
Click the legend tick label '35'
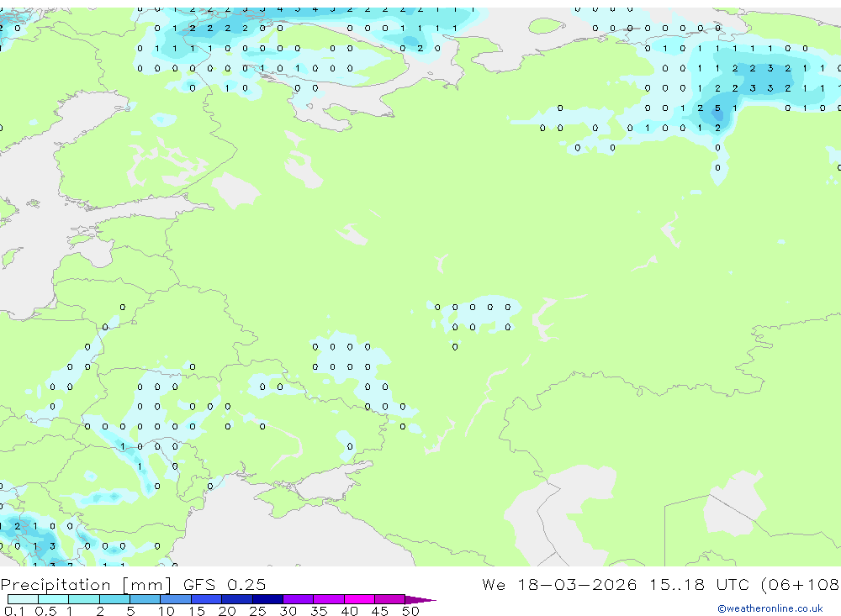pos(319,611)
